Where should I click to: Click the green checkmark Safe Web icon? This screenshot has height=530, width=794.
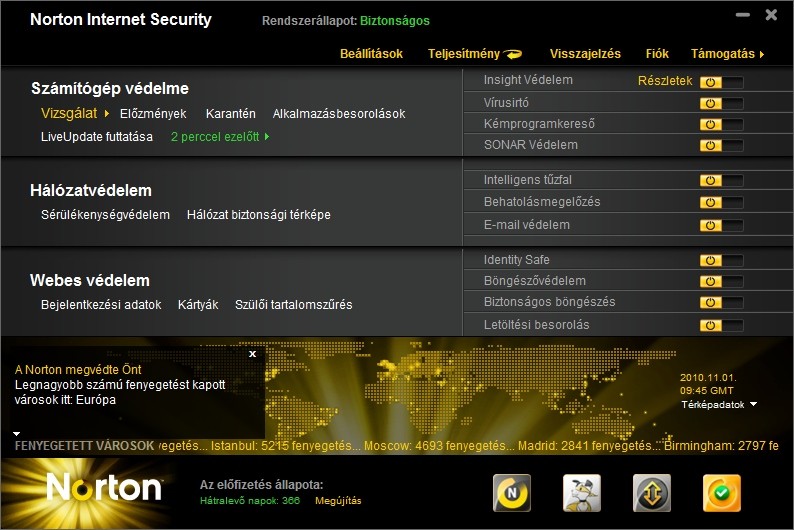tap(722, 493)
